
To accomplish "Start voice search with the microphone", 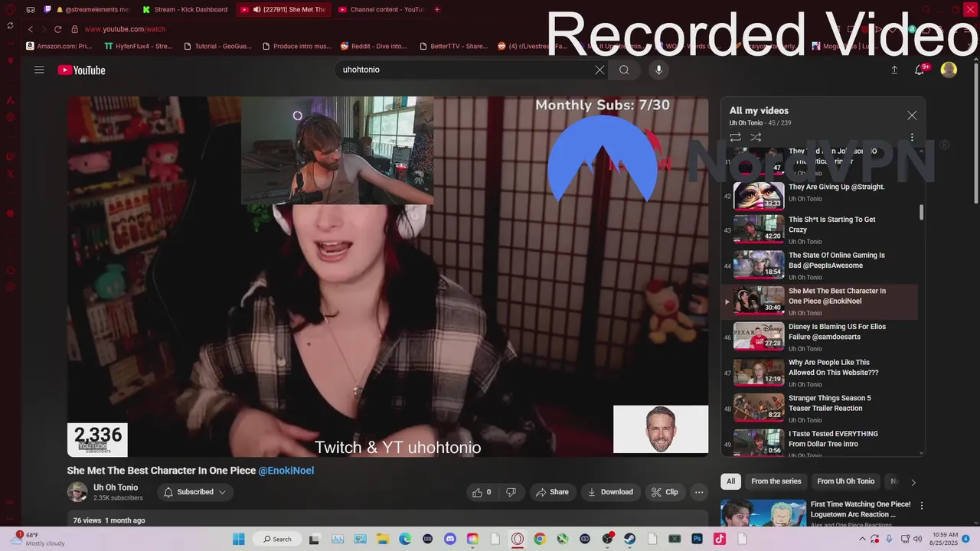I will (658, 70).
